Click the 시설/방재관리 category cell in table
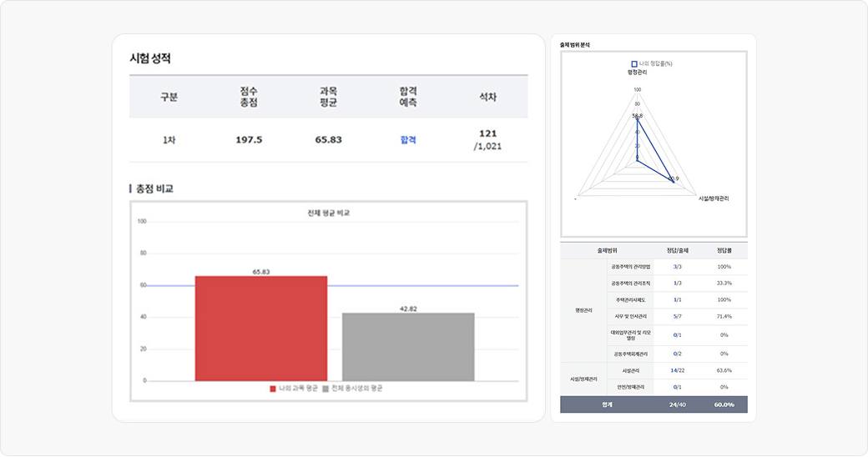This screenshot has width=868, height=457. tap(583, 379)
